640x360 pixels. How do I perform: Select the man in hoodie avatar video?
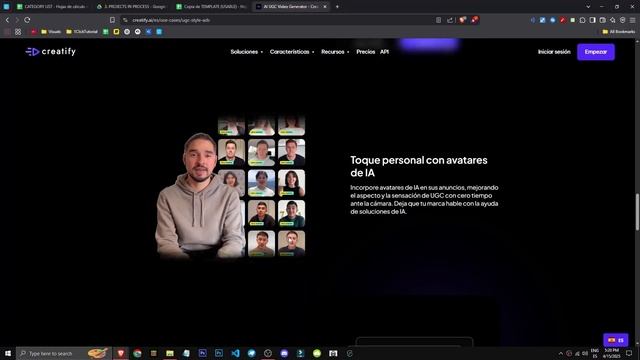200,195
